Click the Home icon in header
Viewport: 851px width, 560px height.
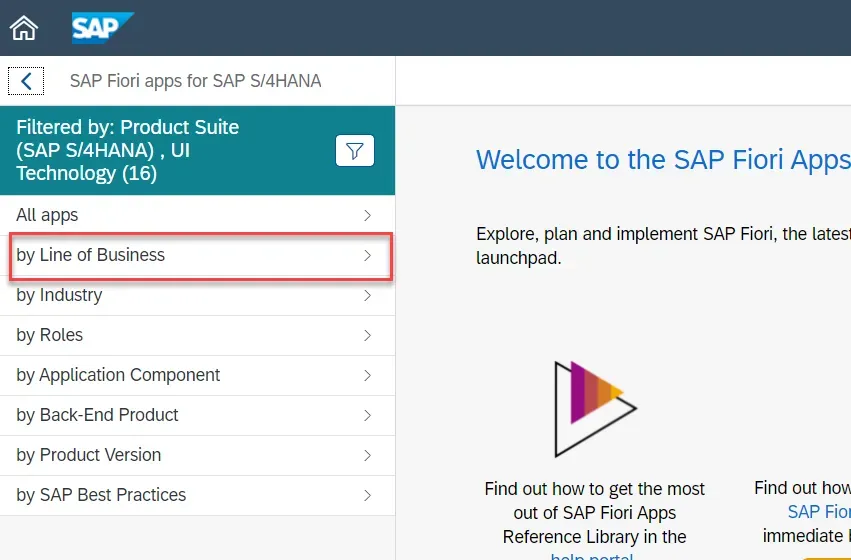(x=23, y=28)
